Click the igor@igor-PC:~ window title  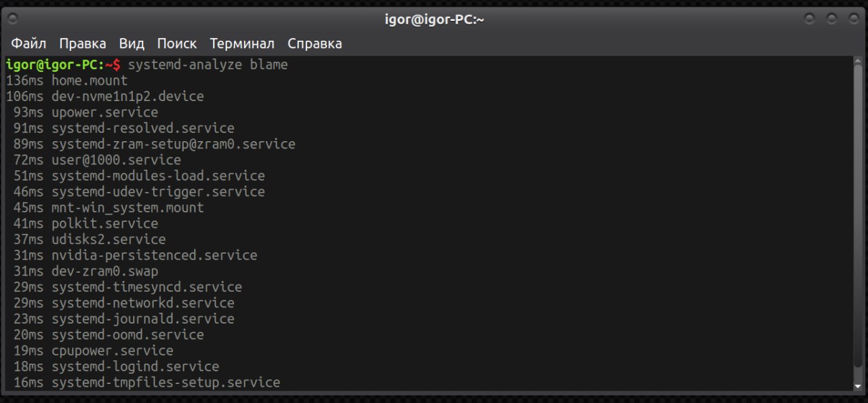[x=434, y=20]
